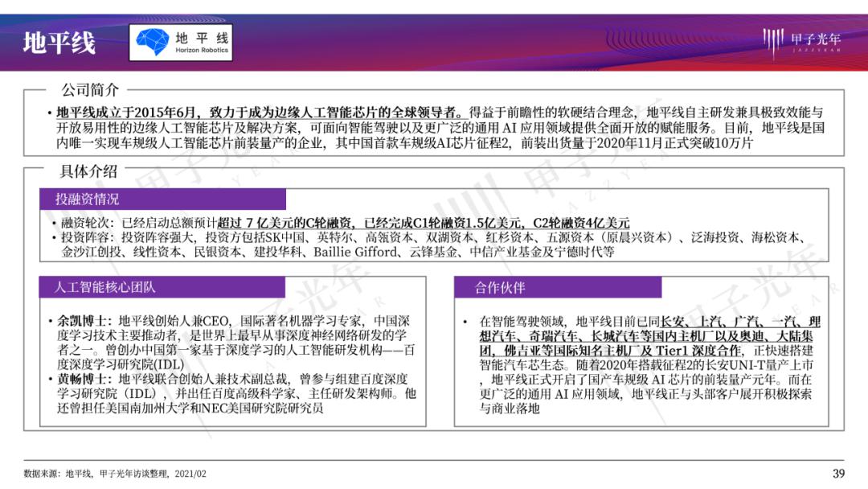Click the name 黄畅博士
Viewport: 868px width, 489px height.
pos(82,380)
